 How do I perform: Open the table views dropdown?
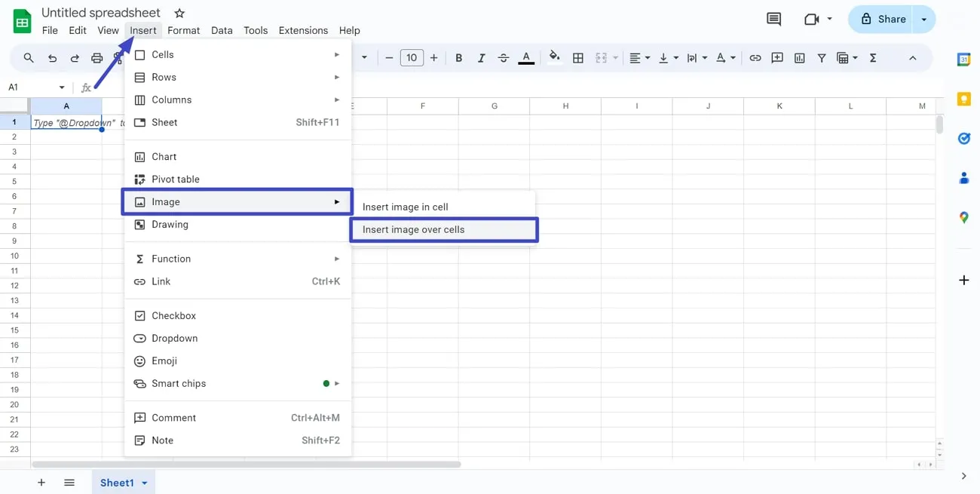pos(847,58)
